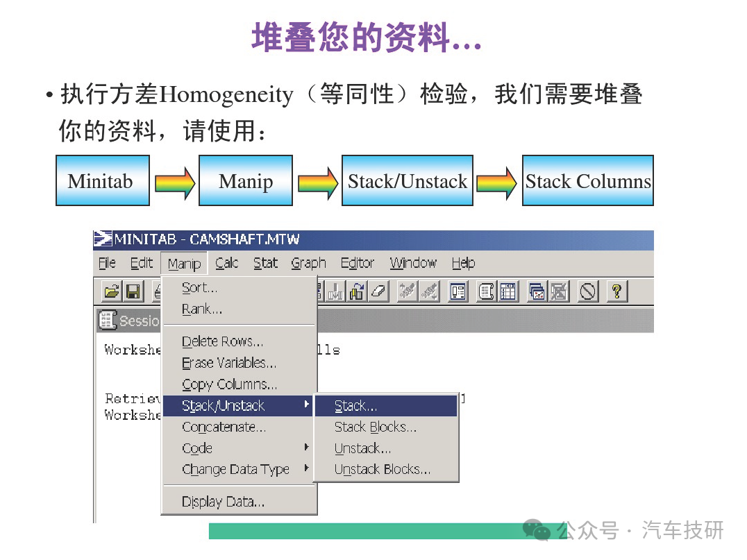Select Erase Variables... menu entry
This screenshot has width=747, height=560.
point(239,363)
